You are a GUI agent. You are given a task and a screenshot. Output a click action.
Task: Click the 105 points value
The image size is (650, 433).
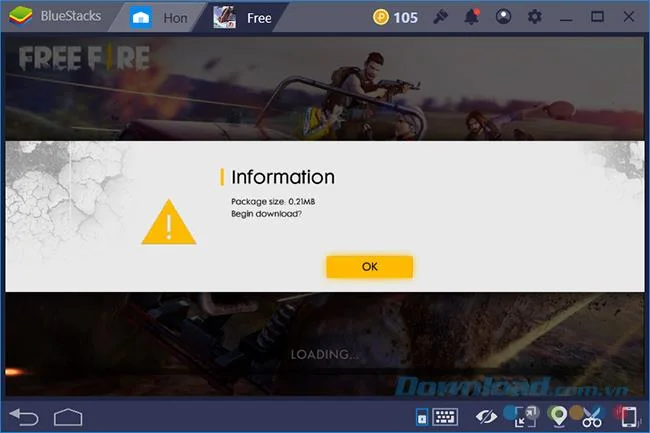[405, 17]
